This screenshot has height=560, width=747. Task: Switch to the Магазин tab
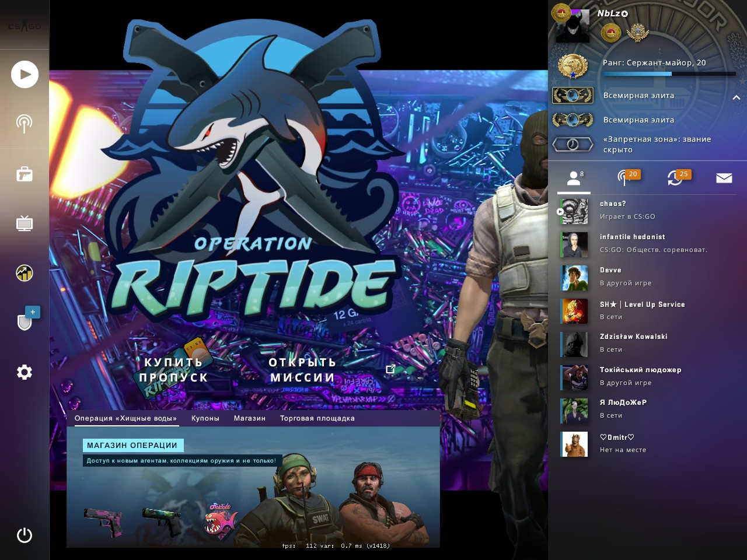(x=250, y=418)
